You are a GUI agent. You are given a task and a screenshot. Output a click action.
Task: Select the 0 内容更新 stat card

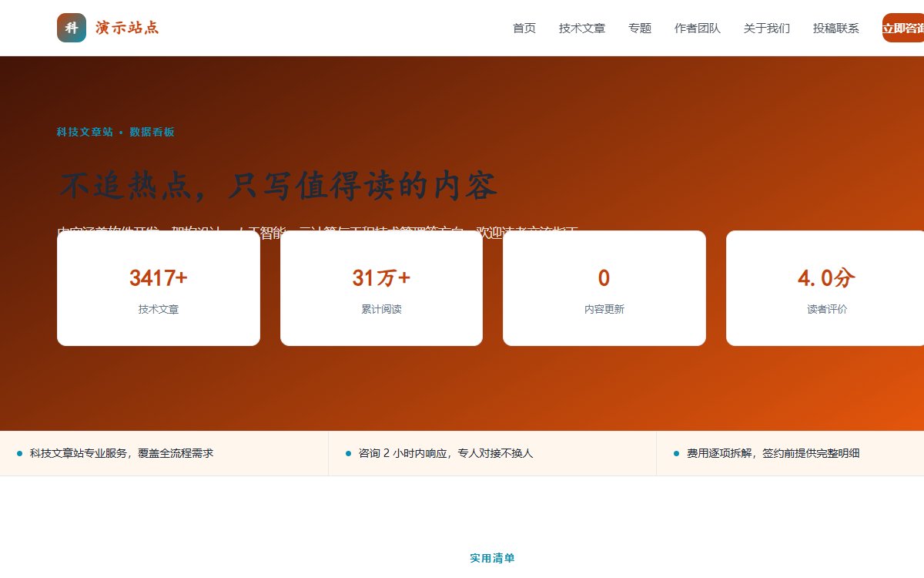604,288
